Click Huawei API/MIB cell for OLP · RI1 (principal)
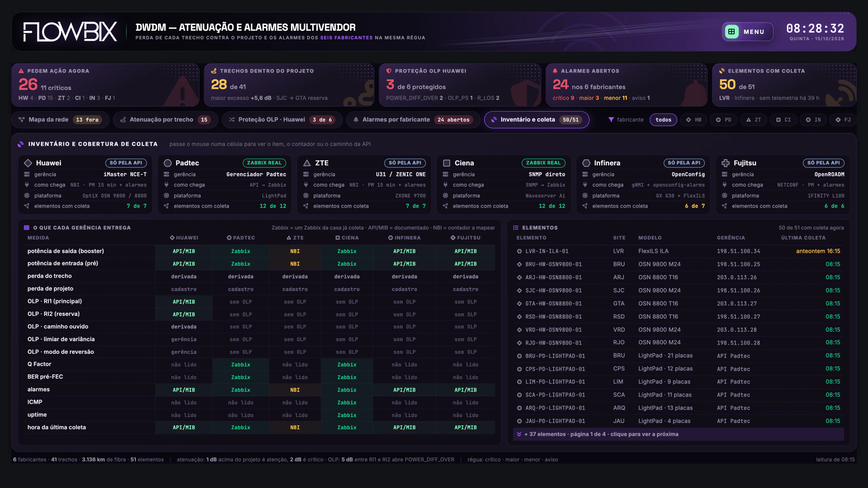The height and width of the screenshot is (488, 868). [x=184, y=302]
